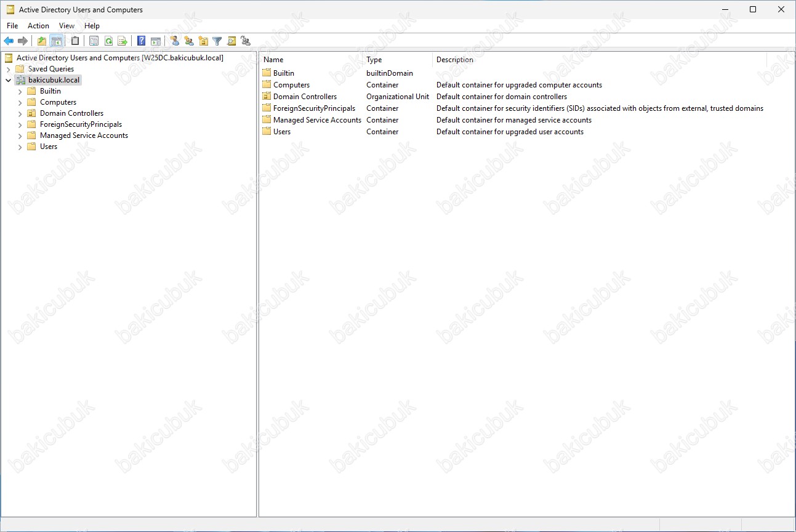This screenshot has width=796, height=532.
Task: Create a new user via toolbar icon
Action: pyautogui.click(x=175, y=41)
